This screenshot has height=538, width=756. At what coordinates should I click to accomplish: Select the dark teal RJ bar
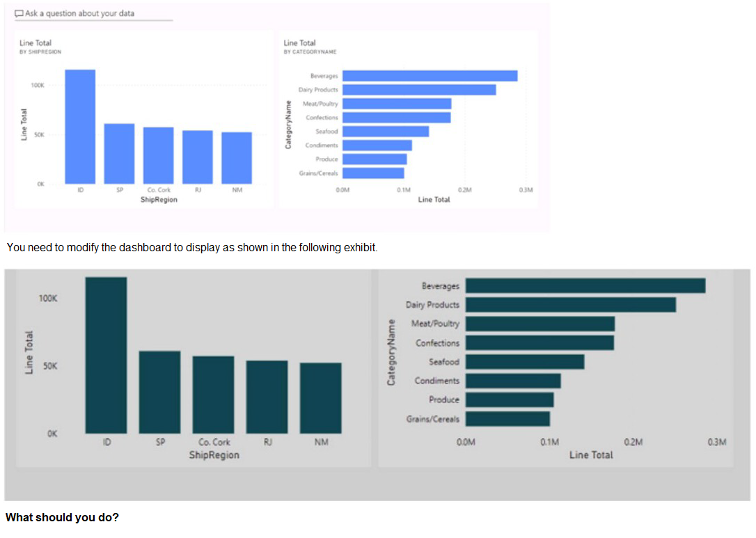pos(267,396)
